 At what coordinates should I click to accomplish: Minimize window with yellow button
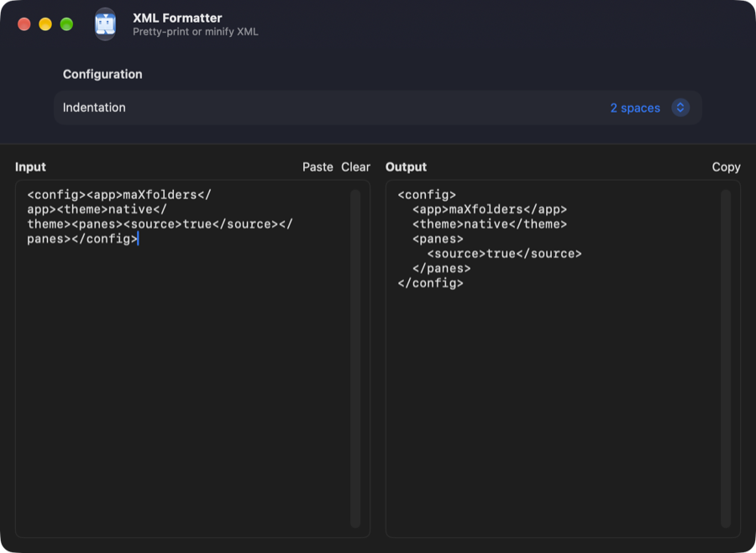[x=45, y=24]
